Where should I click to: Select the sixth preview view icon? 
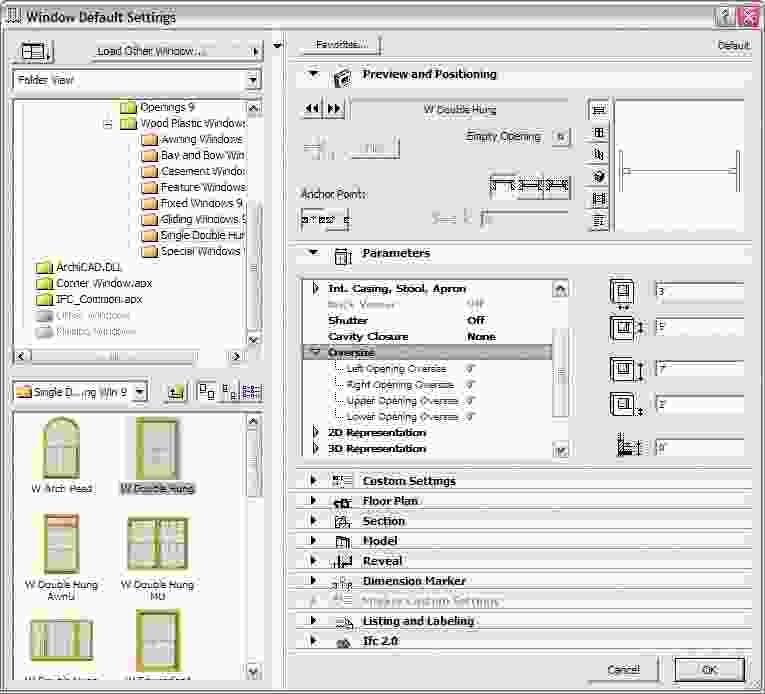[x=599, y=221]
